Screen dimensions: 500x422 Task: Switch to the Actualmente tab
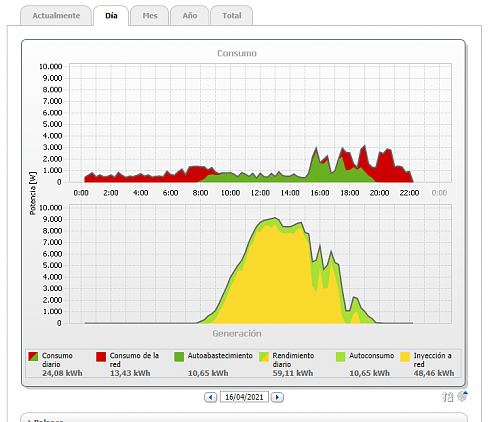tap(56, 16)
